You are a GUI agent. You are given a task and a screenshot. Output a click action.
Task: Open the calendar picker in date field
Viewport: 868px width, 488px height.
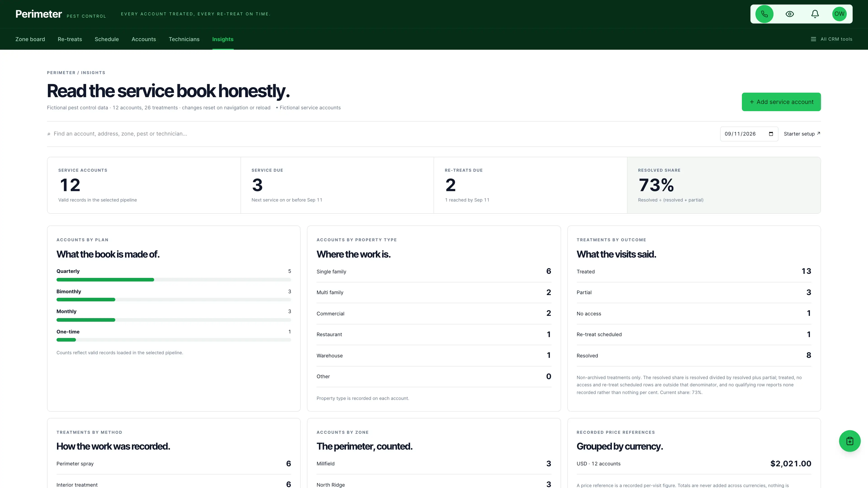[x=771, y=134]
